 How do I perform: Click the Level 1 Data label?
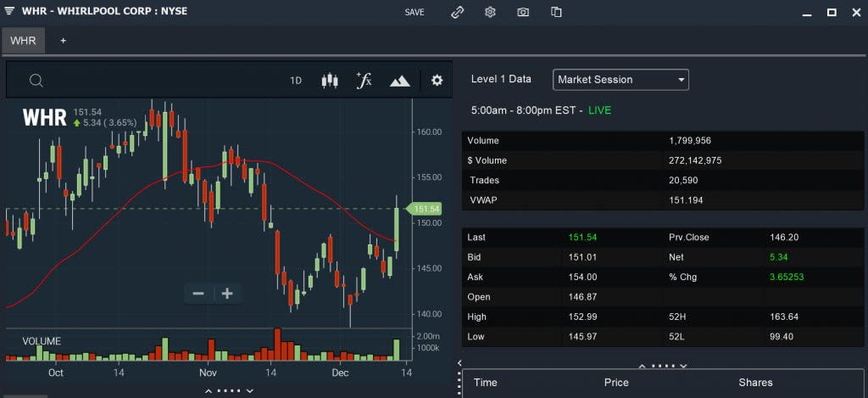point(501,79)
